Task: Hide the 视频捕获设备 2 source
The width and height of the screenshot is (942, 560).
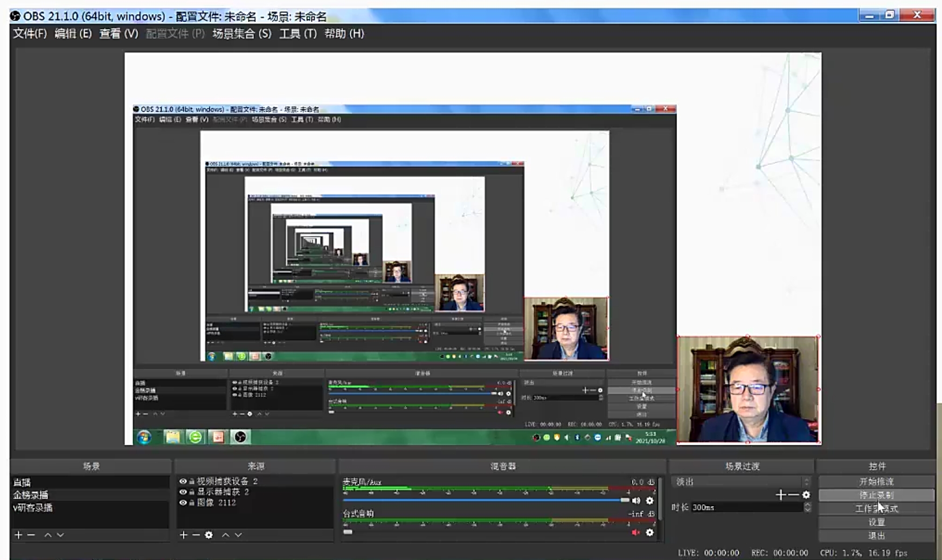Action: [183, 481]
